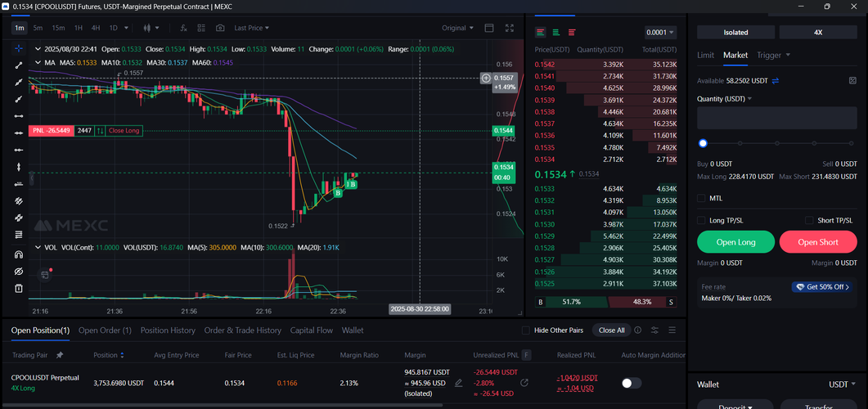Click the Open Short button
The height and width of the screenshot is (409, 868).
click(818, 242)
